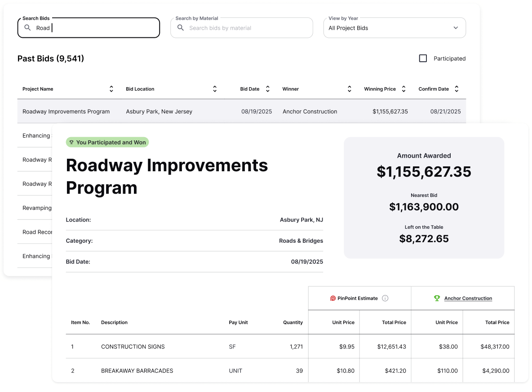Click the chevron in All Project Bids
The image size is (532, 392).
point(456,28)
